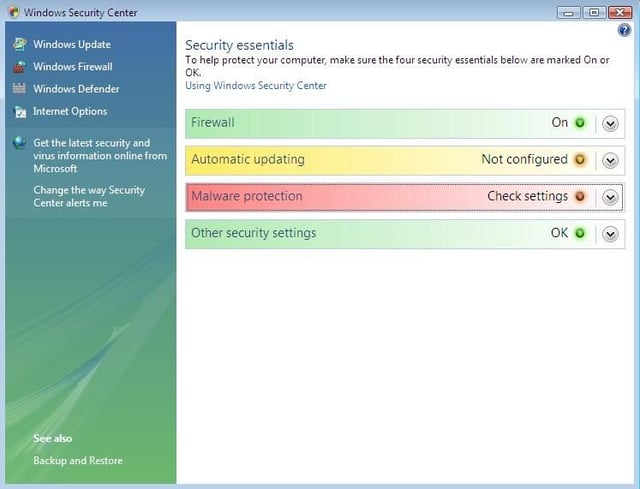Get latest security info online from Microsoft

[x=100, y=156]
